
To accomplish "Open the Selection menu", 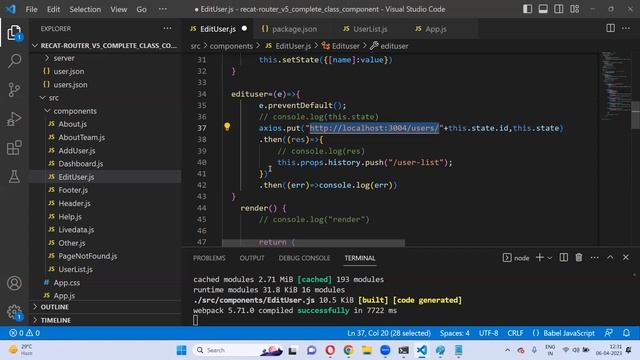I will tap(85, 9).
